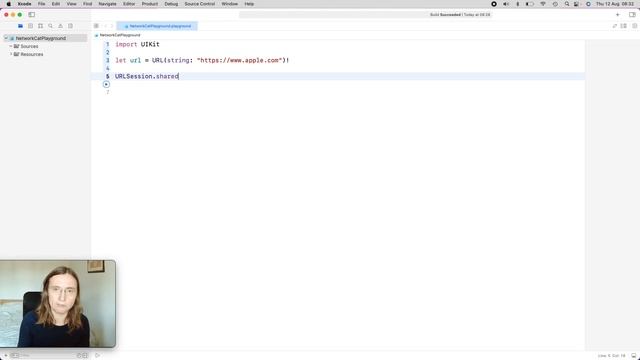
Task: Toggle recent files filter at navigator bottom
Action: (x=79, y=356)
